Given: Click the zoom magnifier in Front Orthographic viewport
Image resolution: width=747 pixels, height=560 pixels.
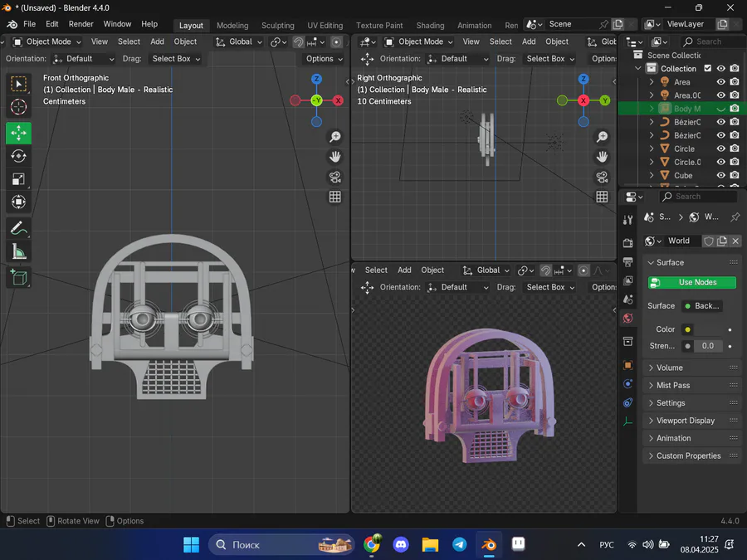Looking at the screenshot, I should coord(335,137).
